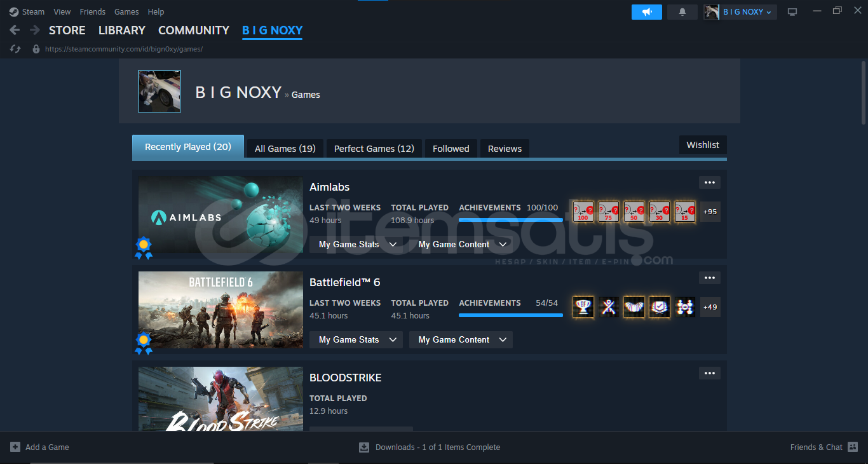Viewport: 868px width, 464px height.
Task: Click the profile avatar on the Games page
Action: (x=159, y=92)
